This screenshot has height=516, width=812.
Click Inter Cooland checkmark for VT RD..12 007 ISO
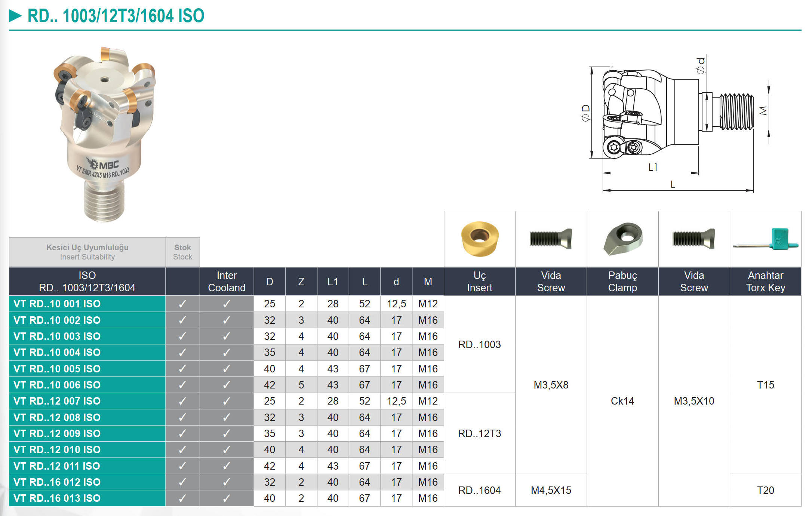click(227, 401)
